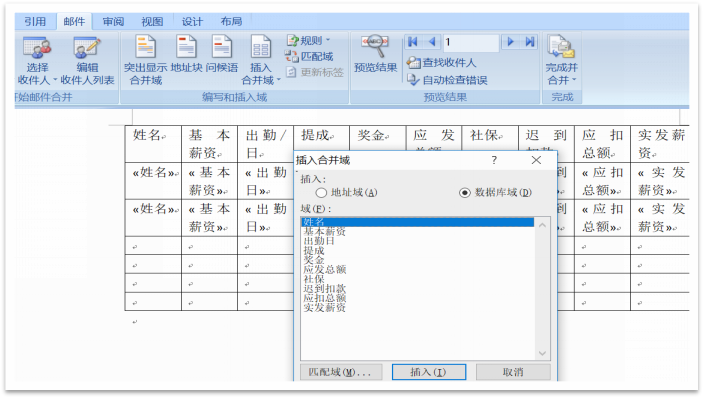Switch to the 布局 tab

[x=231, y=22]
